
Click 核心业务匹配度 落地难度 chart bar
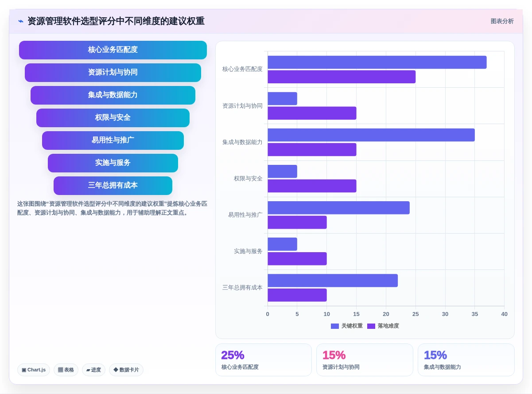point(342,77)
